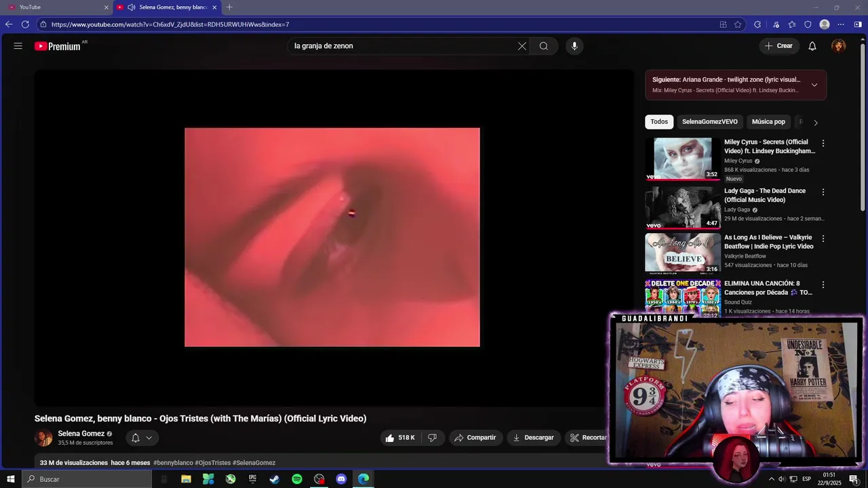Screen dimensions: 868x488
Task: View site information padlock icon
Action: pos(43,24)
